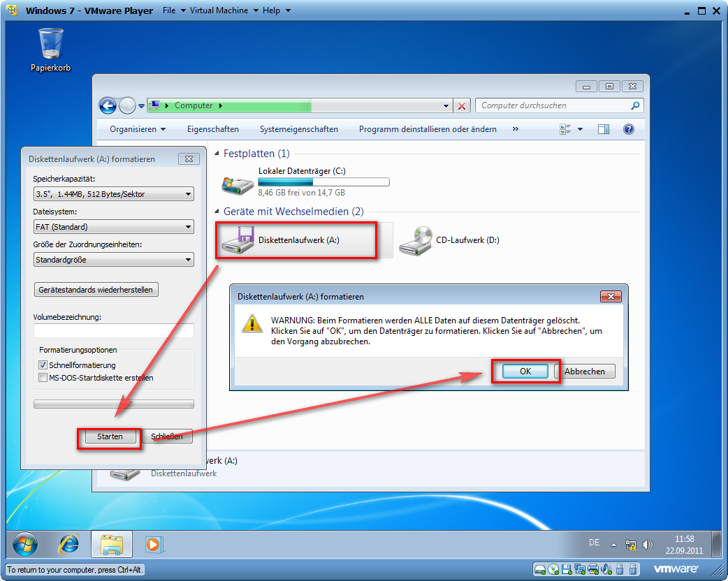Open the recent pages arrow beside the forward button
Image resolution: width=728 pixels, height=581 pixels.
tap(141, 106)
